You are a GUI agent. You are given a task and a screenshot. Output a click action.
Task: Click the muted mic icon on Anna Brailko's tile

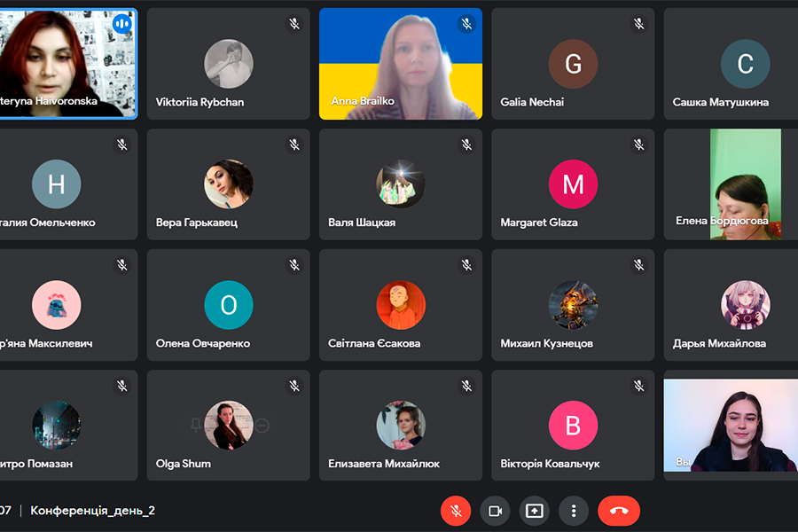point(466,23)
